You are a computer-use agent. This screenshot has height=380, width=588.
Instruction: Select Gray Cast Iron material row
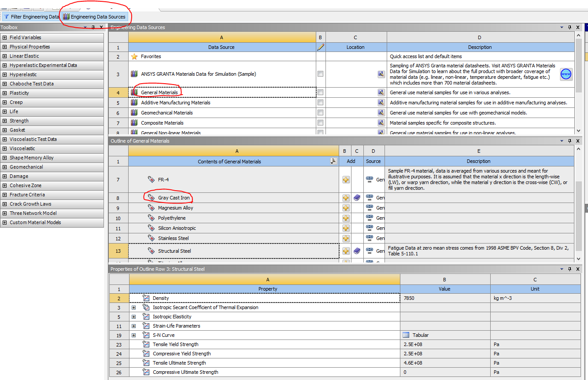tap(233, 198)
